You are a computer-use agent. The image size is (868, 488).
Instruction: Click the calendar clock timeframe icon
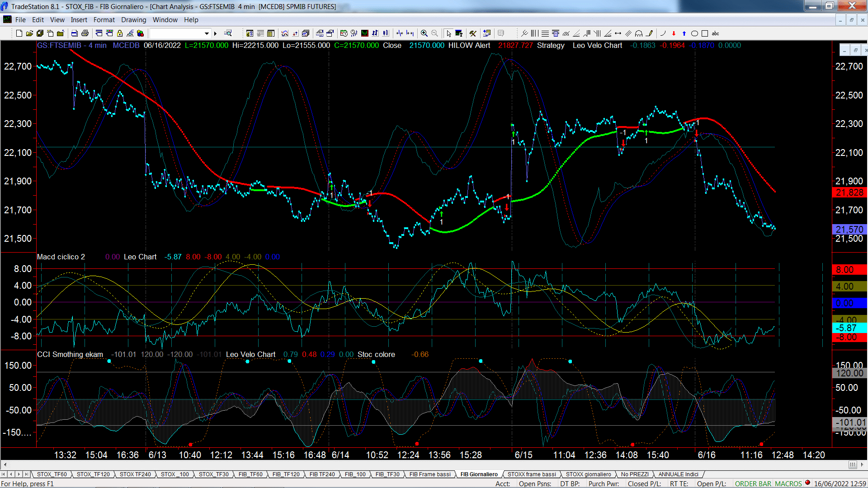tap(344, 33)
